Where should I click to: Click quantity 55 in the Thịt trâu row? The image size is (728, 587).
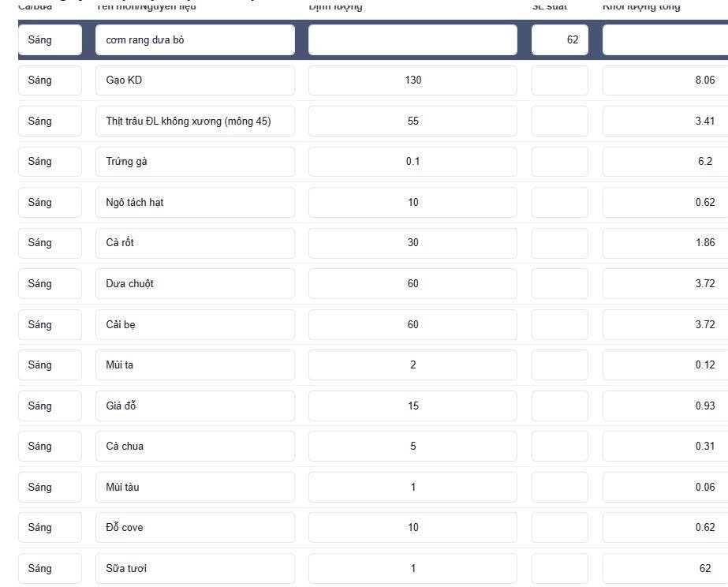[x=413, y=122]
